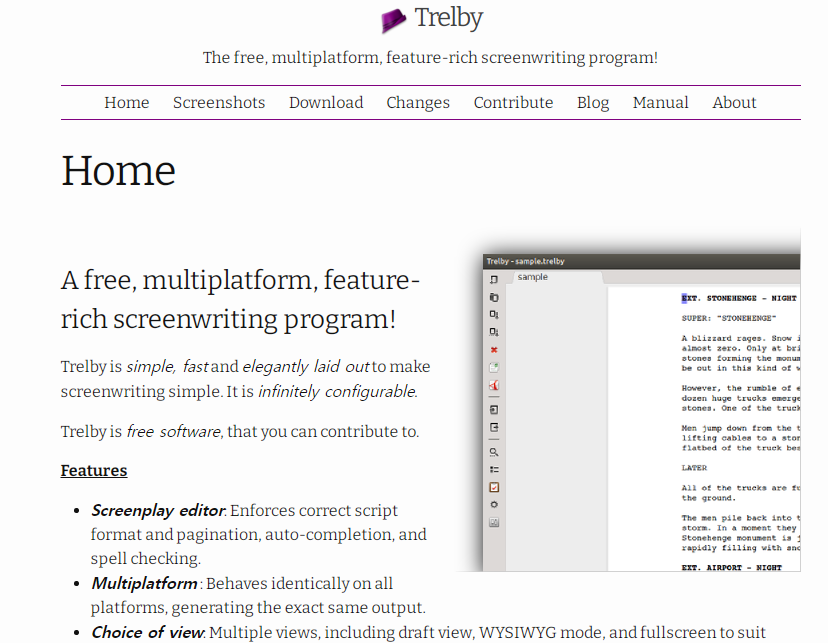This screenshot has height=643, width=828.
Task: Click the underlined 'Features' heading
Action: click(94, 470)
